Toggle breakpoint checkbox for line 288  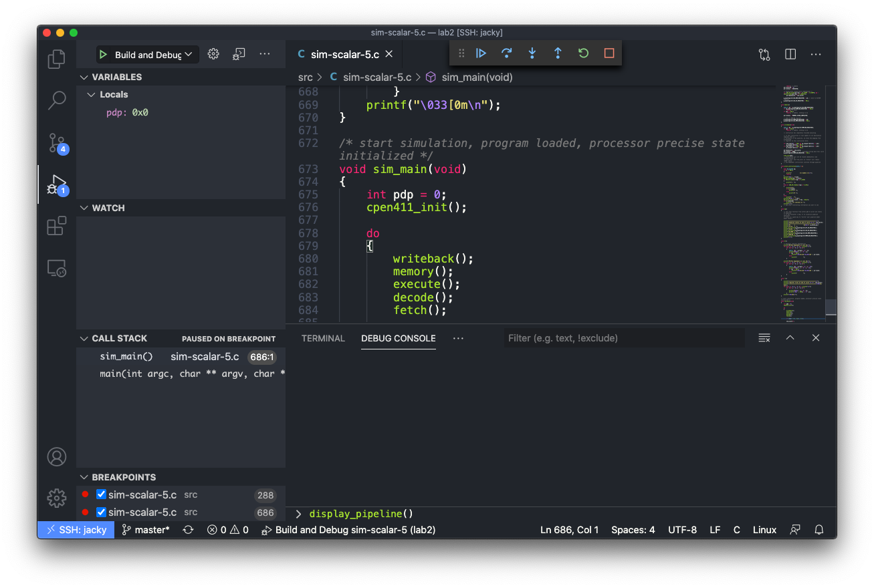[102, 495]
